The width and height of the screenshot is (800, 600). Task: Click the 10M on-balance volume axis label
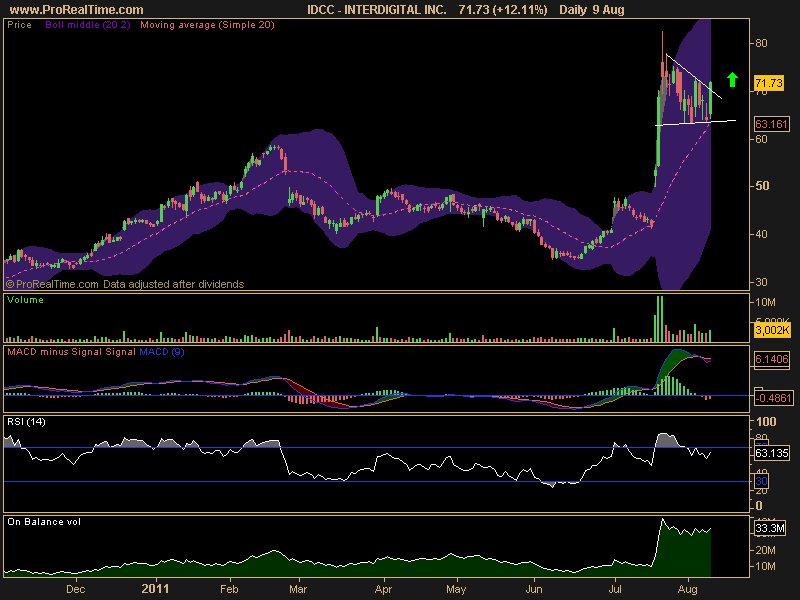pyautogui.click(x=765, y=566)
